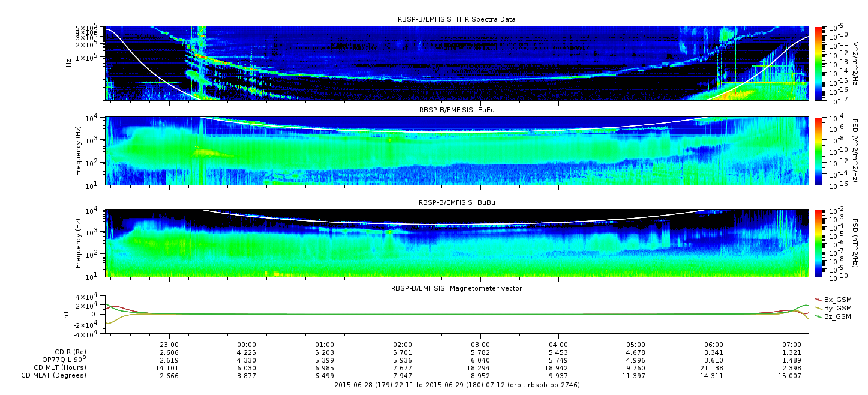Click the HFR Spectra Data panel title
Screen dimensions: 868x395
pos(456,19)
